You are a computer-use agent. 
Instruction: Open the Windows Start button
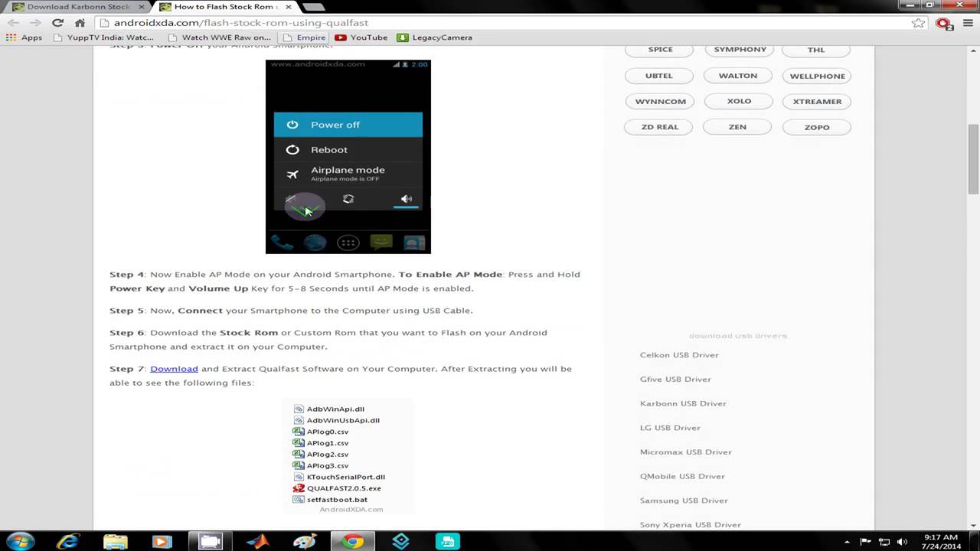21,541
